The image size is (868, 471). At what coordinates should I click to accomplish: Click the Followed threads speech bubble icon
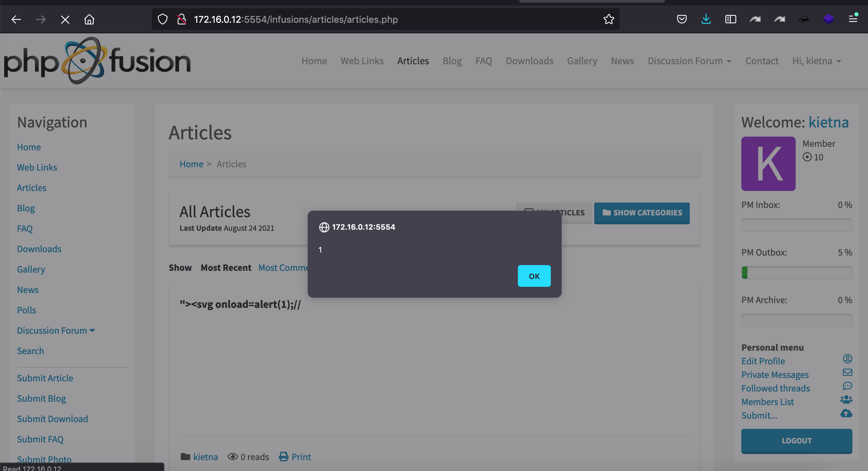point(848,386)
